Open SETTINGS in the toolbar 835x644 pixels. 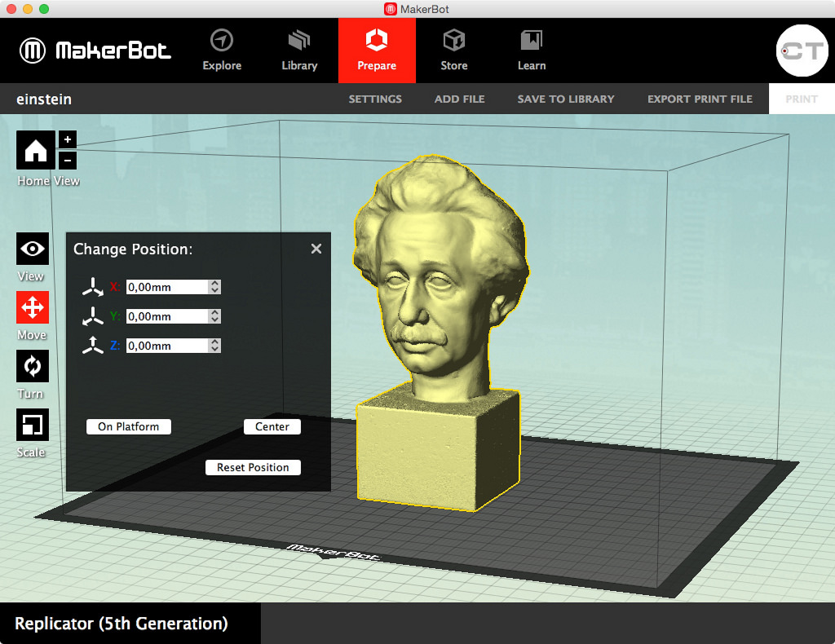click(x=375, y=99)
